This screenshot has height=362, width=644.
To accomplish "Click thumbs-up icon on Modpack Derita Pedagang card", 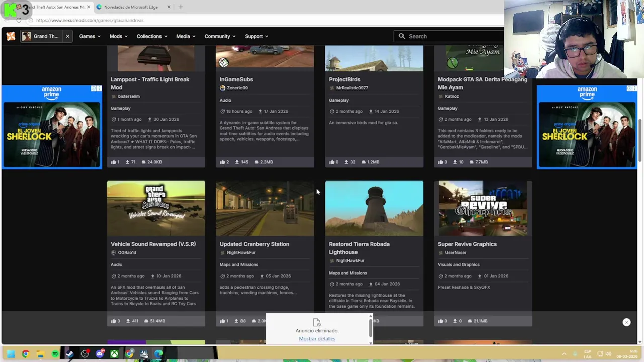I will [x=441, y=162].
